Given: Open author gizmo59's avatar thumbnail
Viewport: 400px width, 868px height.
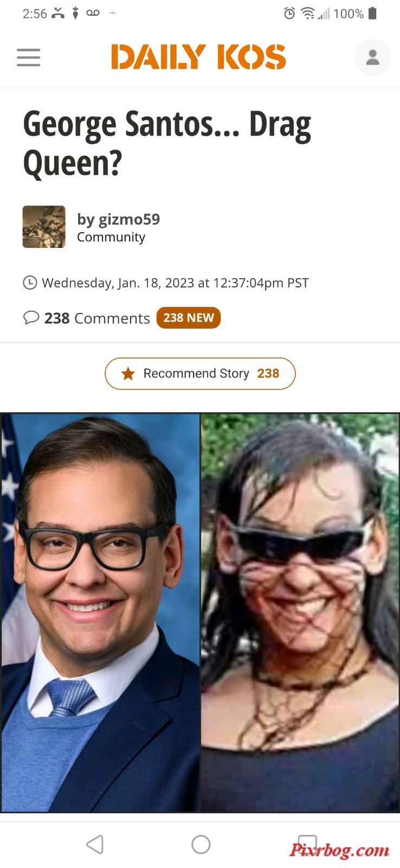Looking at the screenshot, I should tap(44, 227).
